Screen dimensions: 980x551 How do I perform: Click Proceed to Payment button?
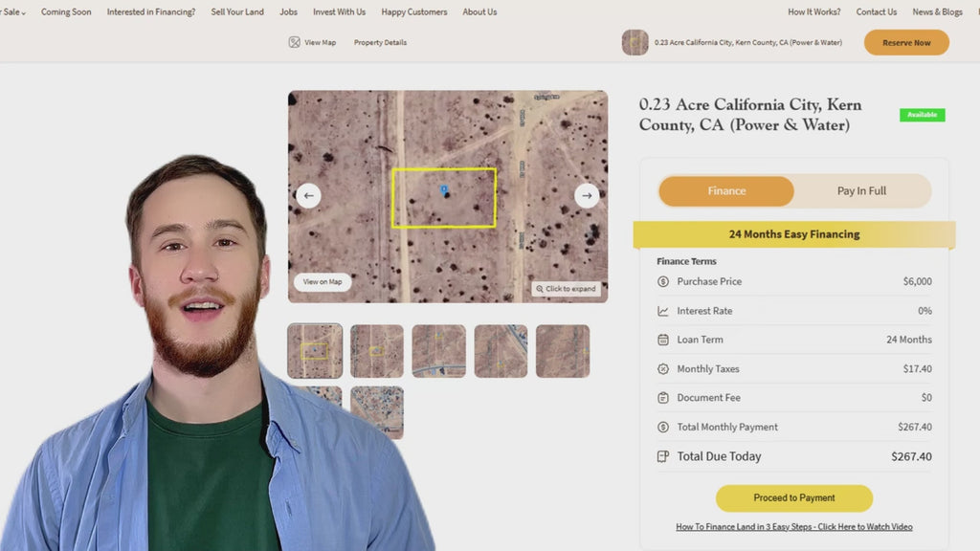click(x=793, y=498)
